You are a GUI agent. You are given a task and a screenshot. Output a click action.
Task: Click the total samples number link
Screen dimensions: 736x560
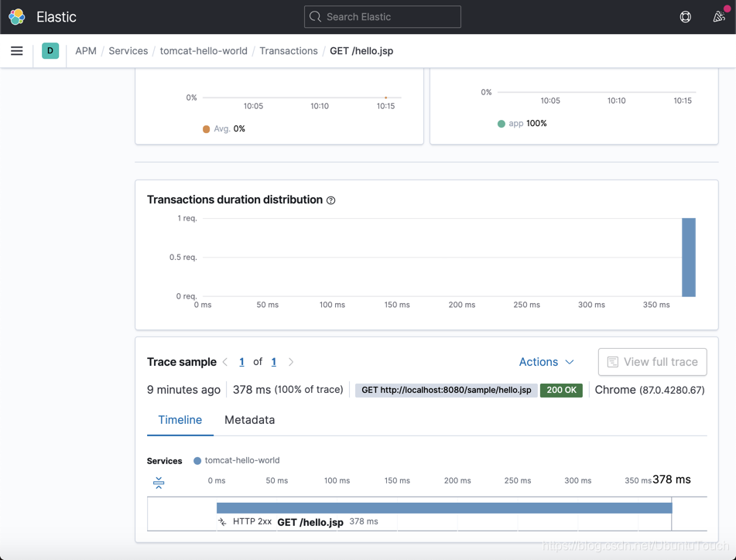tap(274, 362)
